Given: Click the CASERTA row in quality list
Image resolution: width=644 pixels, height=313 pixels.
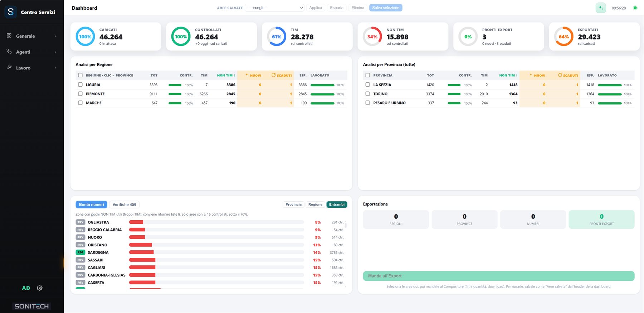Looking at the screenshot, I should (x=210, y=283).
